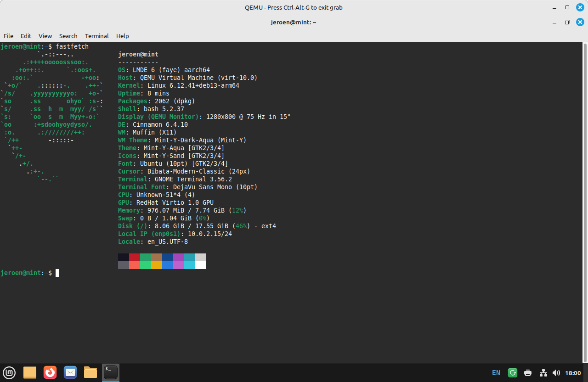Screen dimensions: 588x382
Task: Click the 'Host: QEMU Virtual Machine' line
Action: (x=188, y=78)
